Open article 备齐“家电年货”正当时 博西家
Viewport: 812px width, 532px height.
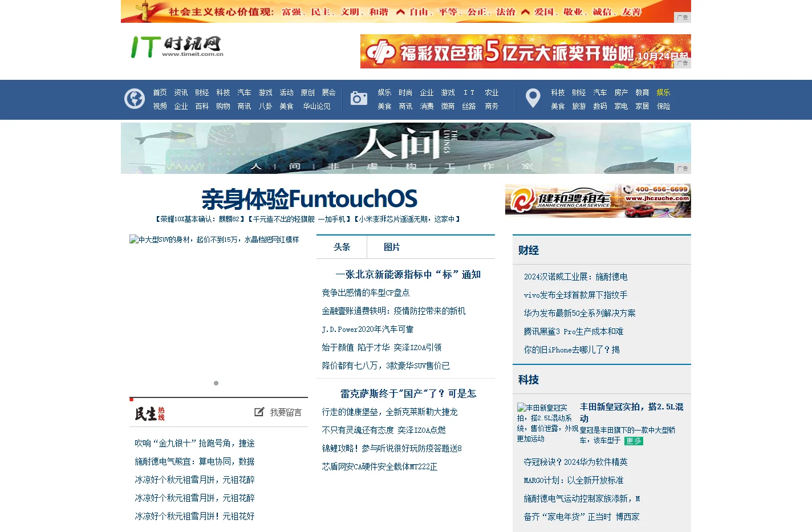click(x=582, y=517)
